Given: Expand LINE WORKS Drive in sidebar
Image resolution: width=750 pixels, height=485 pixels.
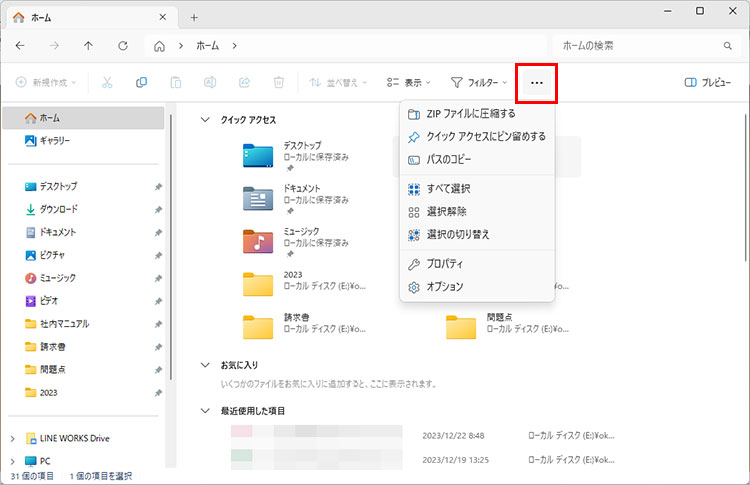Looking at the screenshot, I should [11, 438].
